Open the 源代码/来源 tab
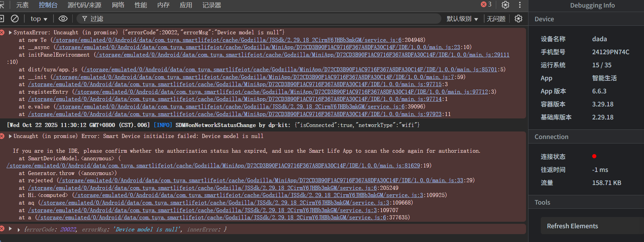644x242 pixels. point(84,5)
